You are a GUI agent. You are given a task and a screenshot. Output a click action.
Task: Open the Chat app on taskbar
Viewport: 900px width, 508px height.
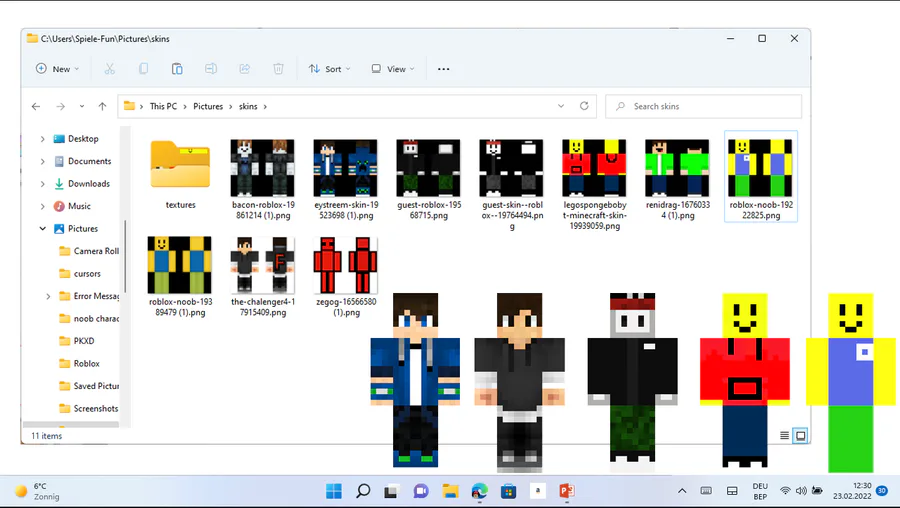pyautogui.click(x=421, y=491)
